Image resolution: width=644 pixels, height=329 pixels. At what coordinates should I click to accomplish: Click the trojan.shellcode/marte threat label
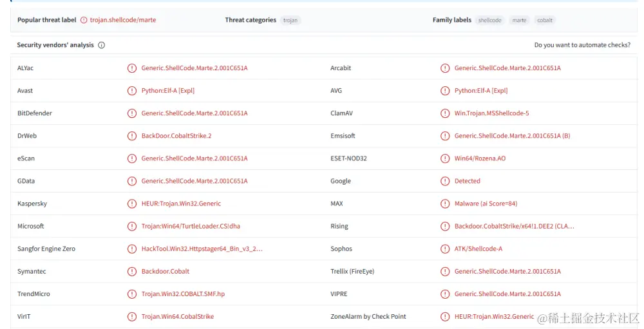(x=123, y=20)
